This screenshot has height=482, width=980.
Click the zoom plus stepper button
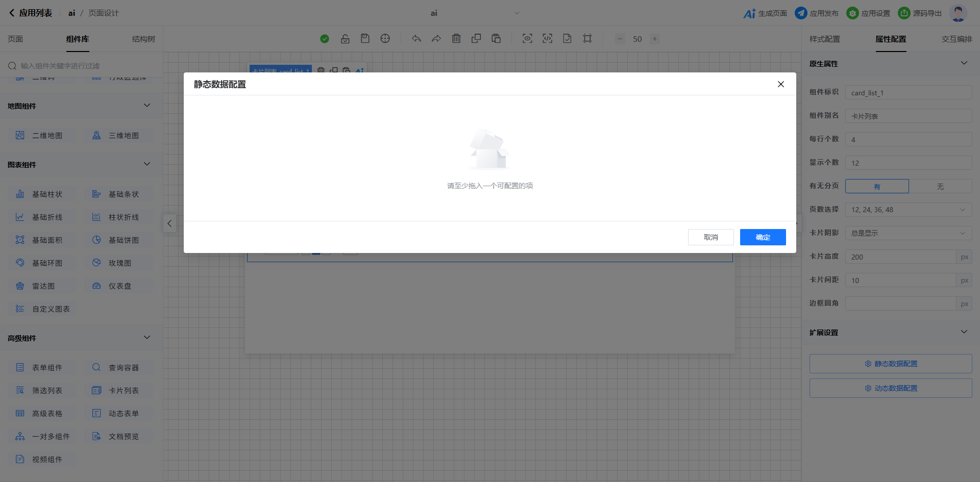(x=655, y=39)
